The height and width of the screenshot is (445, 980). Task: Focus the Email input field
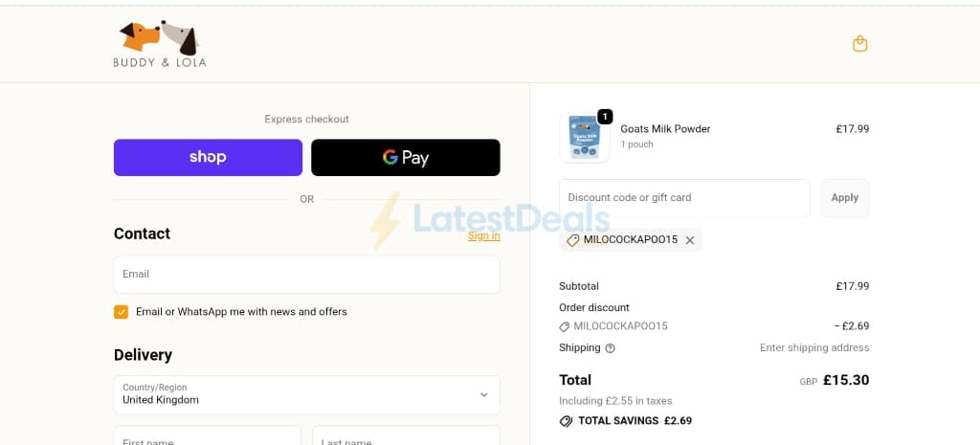tap(307, 275)
